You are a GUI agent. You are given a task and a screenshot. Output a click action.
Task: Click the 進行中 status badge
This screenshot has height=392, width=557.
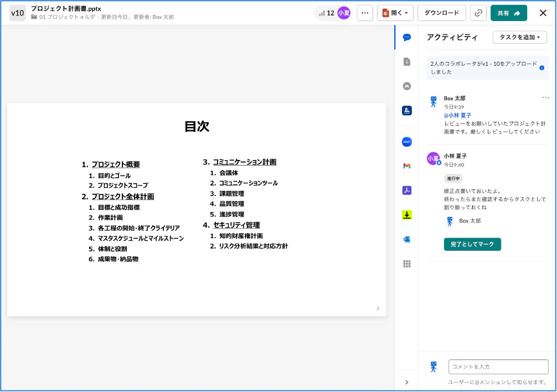click(x=453, y=179)
